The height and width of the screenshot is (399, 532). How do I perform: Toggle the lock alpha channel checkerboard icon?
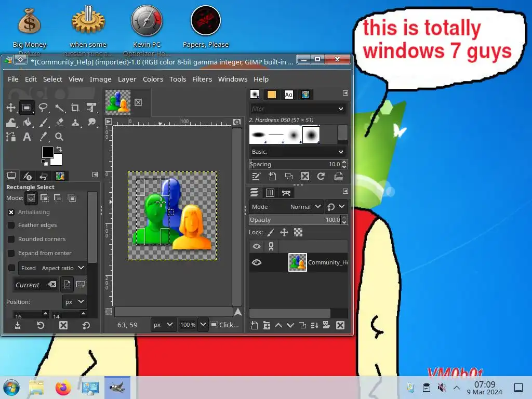[x=298, y=232]
